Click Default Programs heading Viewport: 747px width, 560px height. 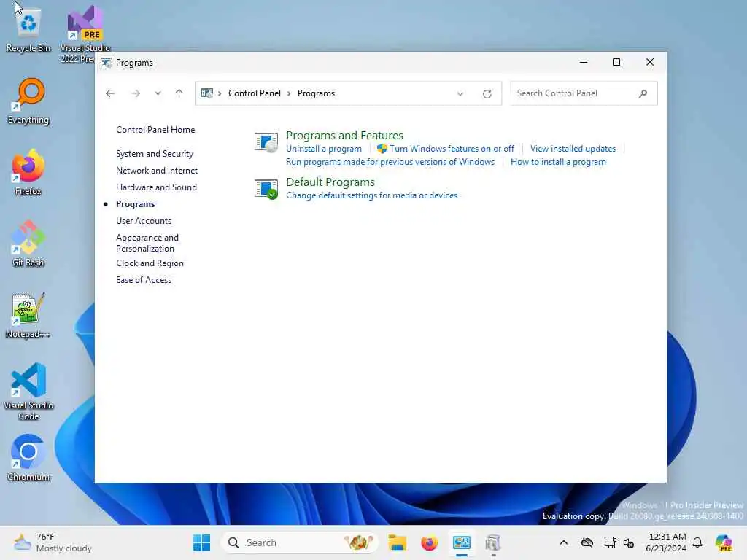pyautogui.click(x=330, y=182)
